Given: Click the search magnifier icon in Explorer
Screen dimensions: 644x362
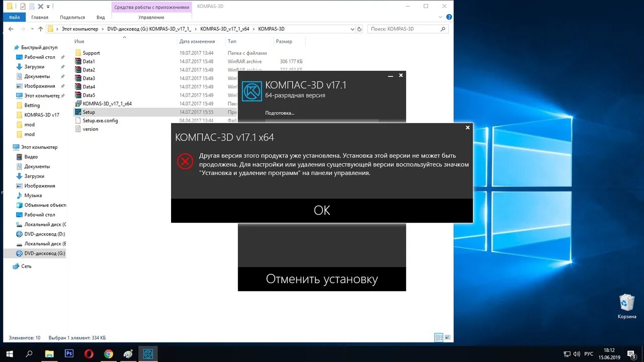Looking at the screenshot, I should click(x=443, y=29).
